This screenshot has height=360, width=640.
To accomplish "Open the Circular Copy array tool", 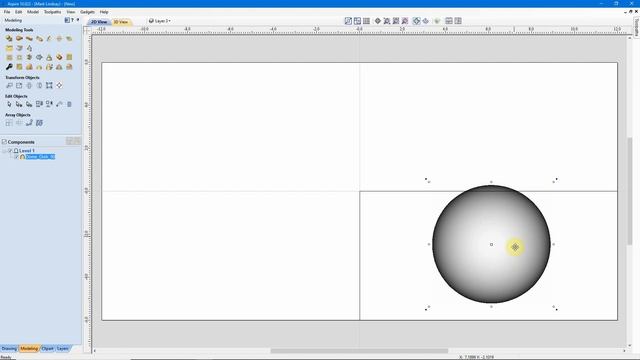I will coord(19,123).
